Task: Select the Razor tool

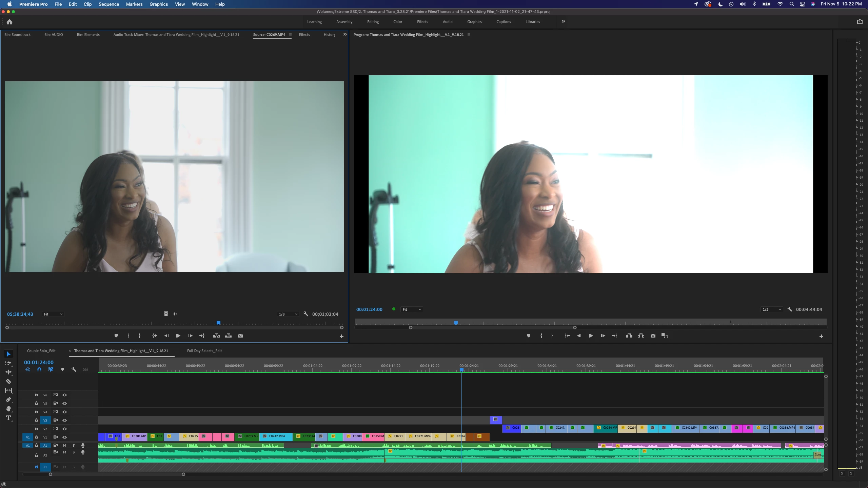Action: [x=8, y=381]
